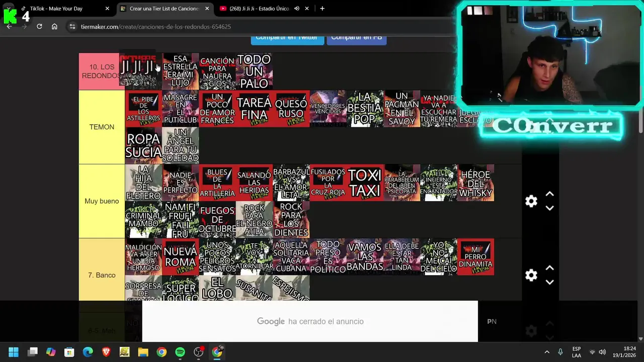Select the Mi Perro Dinamita tile
644x362 pixels.
pyautogui.click(x=475, y=256)
